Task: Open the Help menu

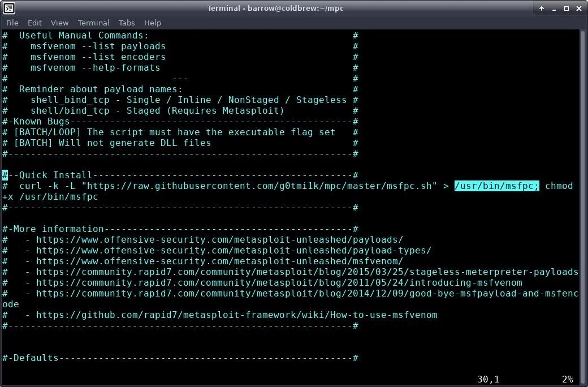Action: tap(152, 23)
